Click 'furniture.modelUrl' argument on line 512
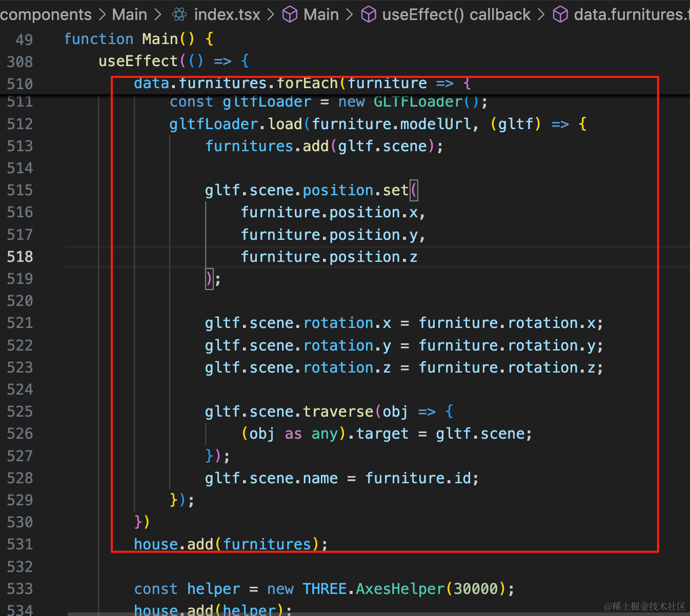This screenshot has width=690, height=616. coord(392,124)
